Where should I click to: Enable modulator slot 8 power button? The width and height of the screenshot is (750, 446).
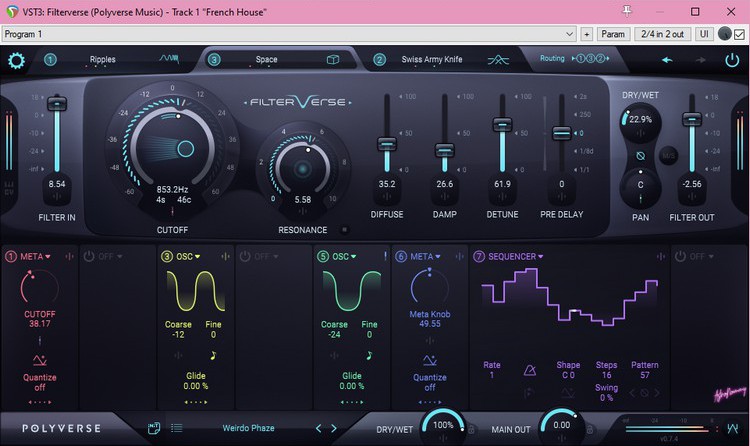680,256
